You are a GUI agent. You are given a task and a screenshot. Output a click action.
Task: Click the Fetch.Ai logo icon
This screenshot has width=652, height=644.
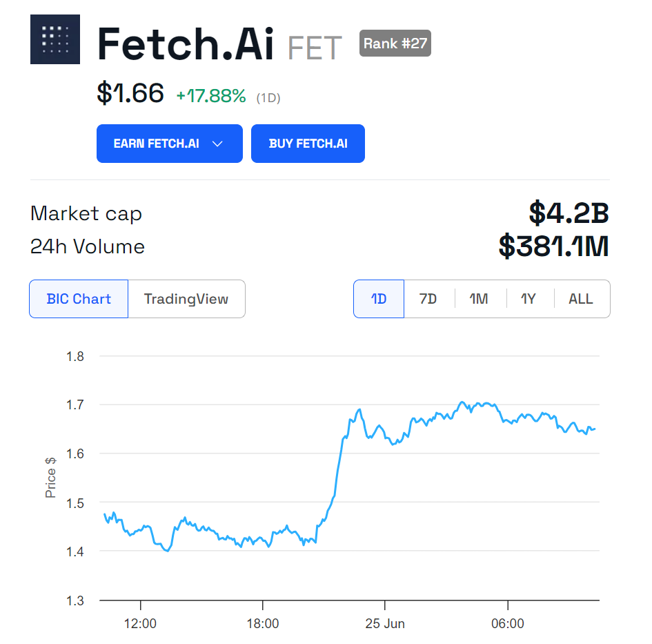(55, 39)
